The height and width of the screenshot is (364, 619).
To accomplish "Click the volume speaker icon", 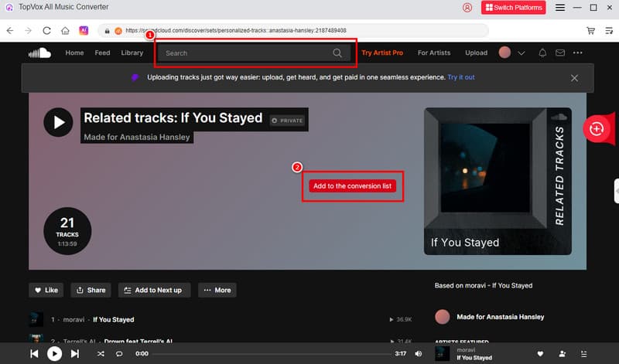I will [419, 354].
